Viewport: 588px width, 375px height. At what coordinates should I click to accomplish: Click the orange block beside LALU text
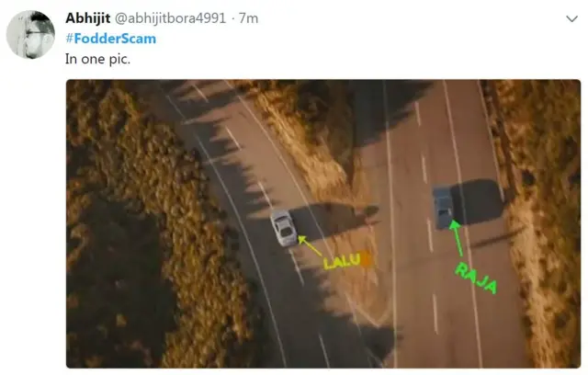[366, 259]
